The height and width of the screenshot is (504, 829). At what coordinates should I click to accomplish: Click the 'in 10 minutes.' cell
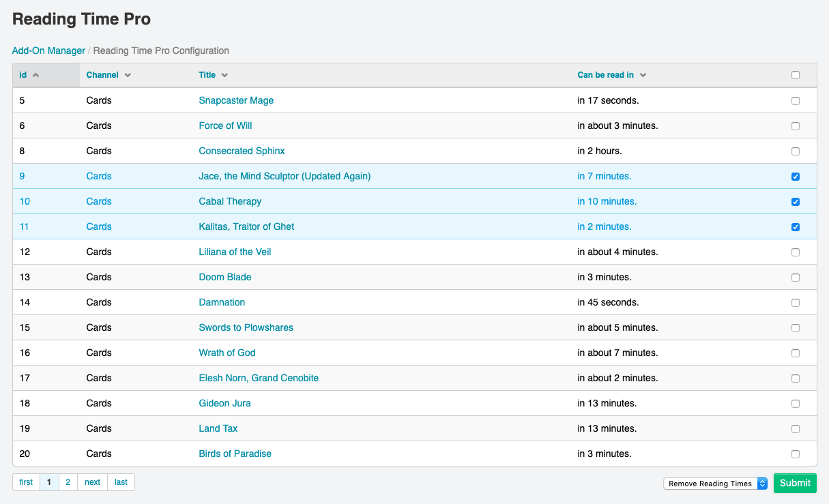pos(607,201)
